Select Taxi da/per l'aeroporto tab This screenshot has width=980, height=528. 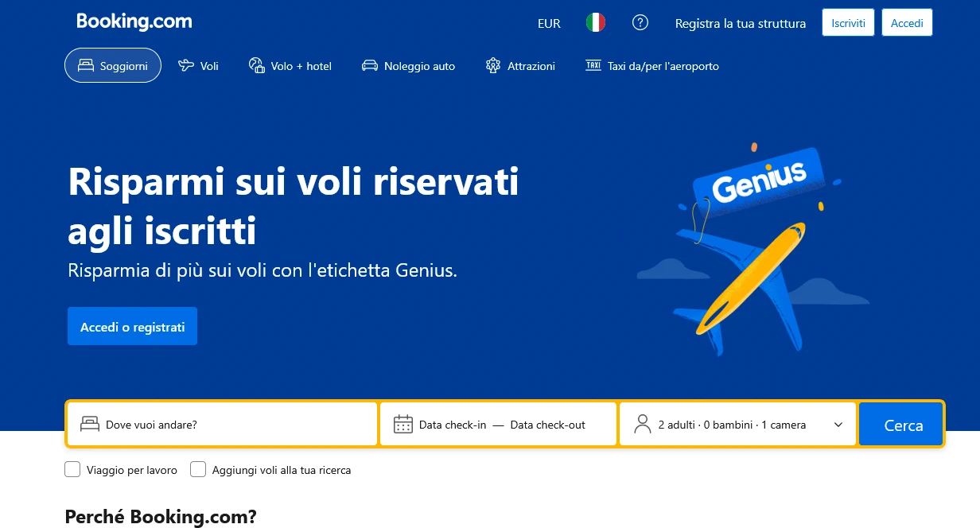tap(652, 66)
